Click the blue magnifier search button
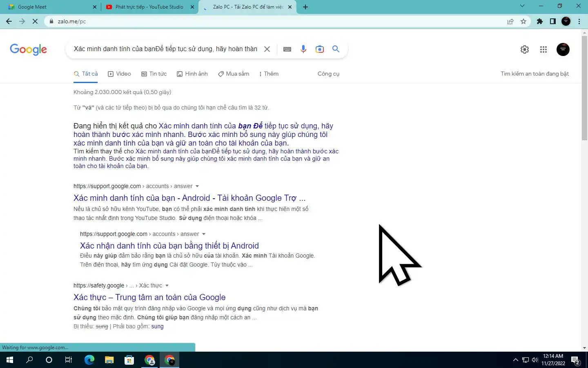 coord(336,49)
